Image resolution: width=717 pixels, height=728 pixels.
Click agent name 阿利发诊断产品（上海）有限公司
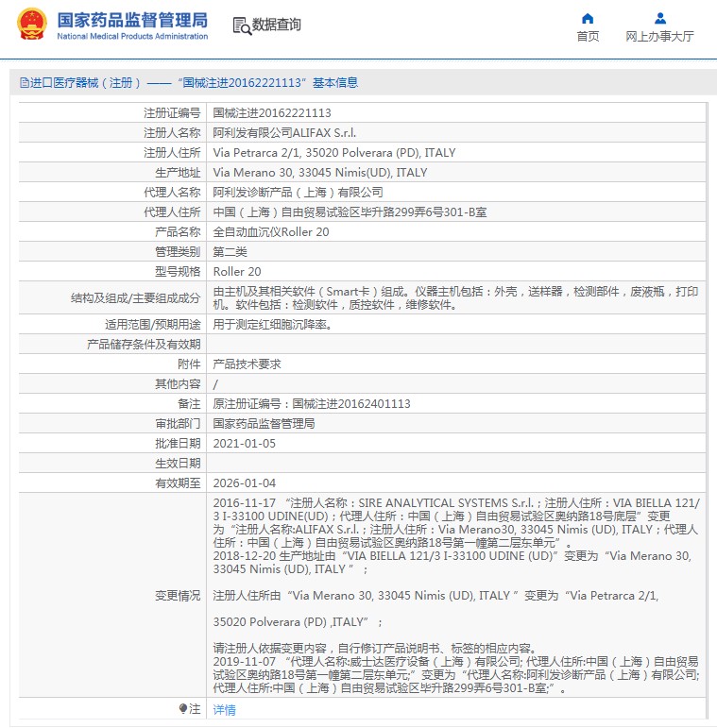[298, 193]
